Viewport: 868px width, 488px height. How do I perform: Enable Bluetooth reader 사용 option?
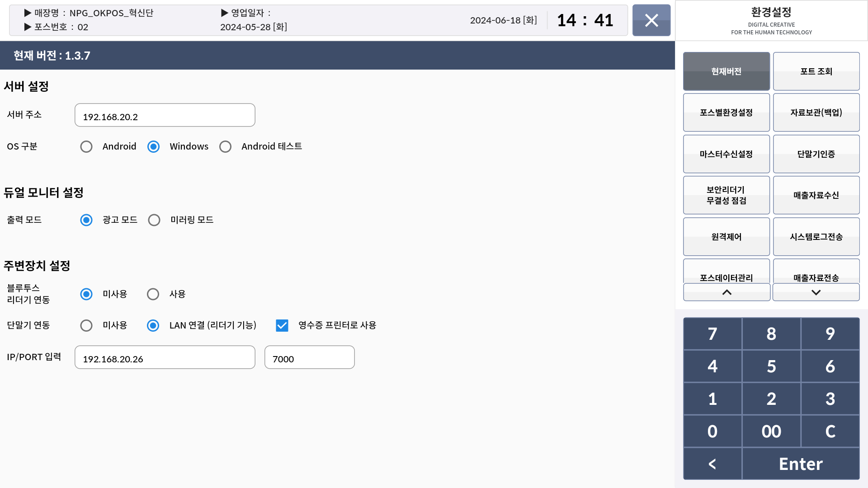[153, 294]
